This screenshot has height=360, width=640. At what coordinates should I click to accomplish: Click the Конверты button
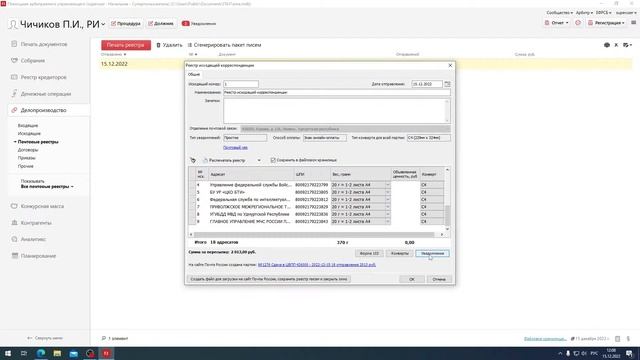tap(400, 253)
